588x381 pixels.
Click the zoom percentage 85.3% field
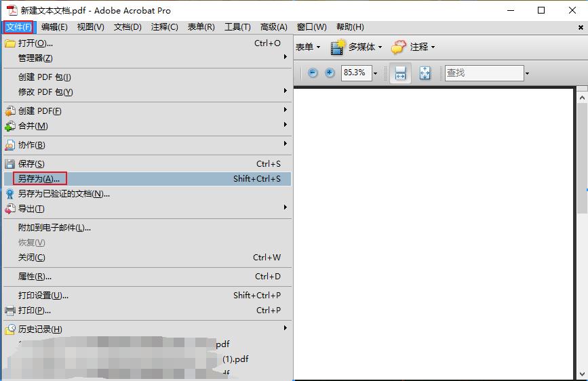point(356,73)
